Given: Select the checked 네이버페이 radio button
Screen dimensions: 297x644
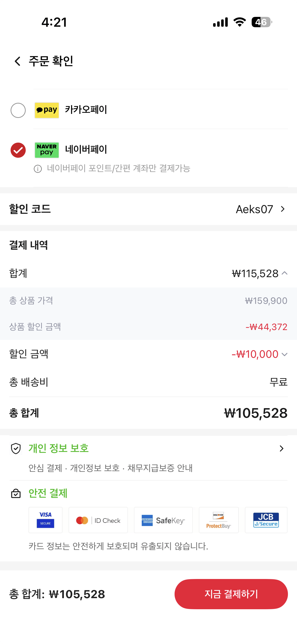Looking at the screenshot, I should coord(18,150).
